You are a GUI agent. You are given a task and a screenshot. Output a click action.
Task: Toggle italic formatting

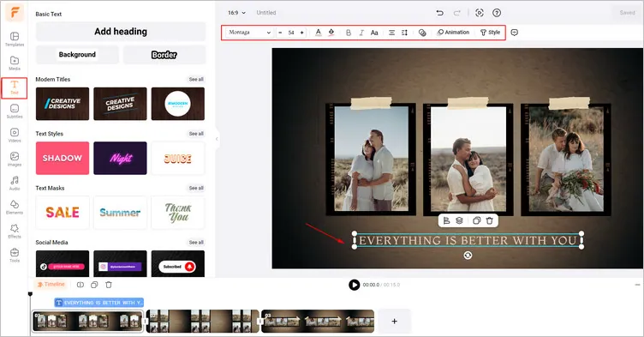tap(361, 33)
